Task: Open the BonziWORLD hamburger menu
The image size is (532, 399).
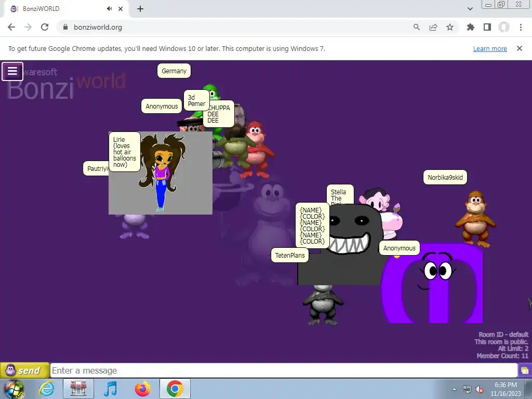Action: 12,71
